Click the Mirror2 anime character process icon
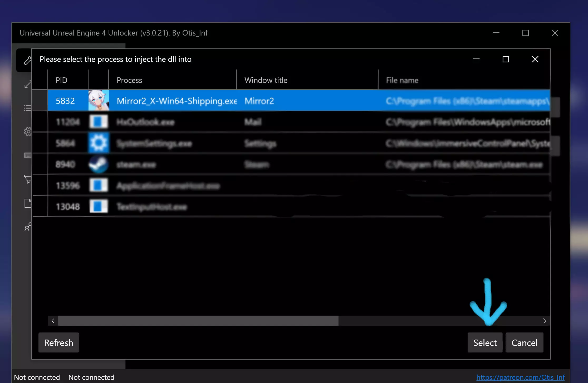Screen dimensions: 588x383 99,101
